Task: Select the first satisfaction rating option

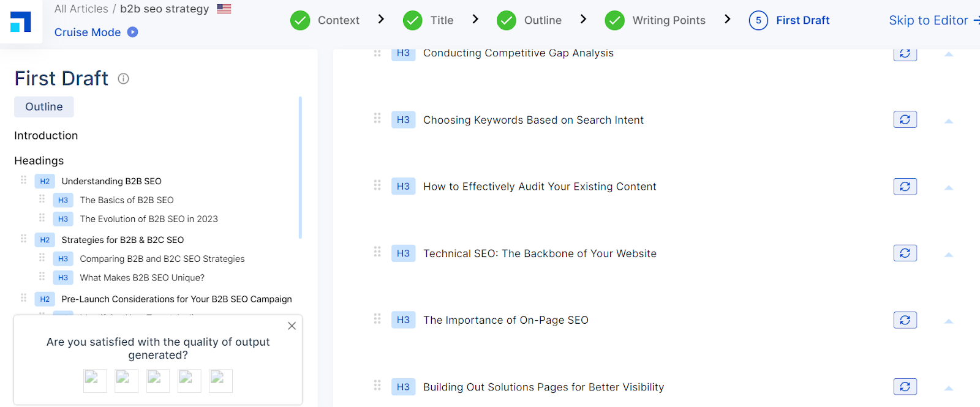Action: (95, 380)
